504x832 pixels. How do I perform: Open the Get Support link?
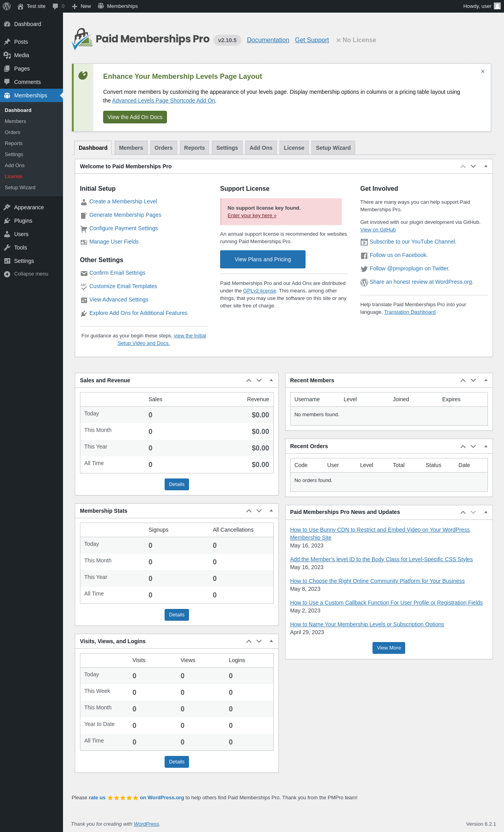coord(312,40)
